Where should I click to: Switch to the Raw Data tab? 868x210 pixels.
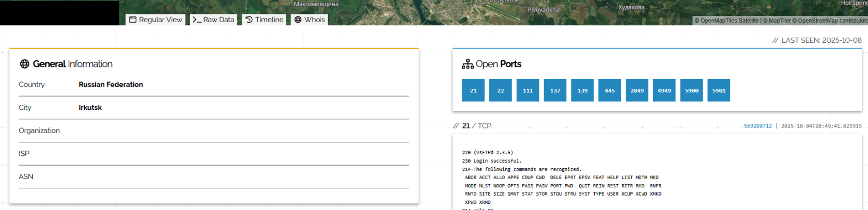coord(213,20)
